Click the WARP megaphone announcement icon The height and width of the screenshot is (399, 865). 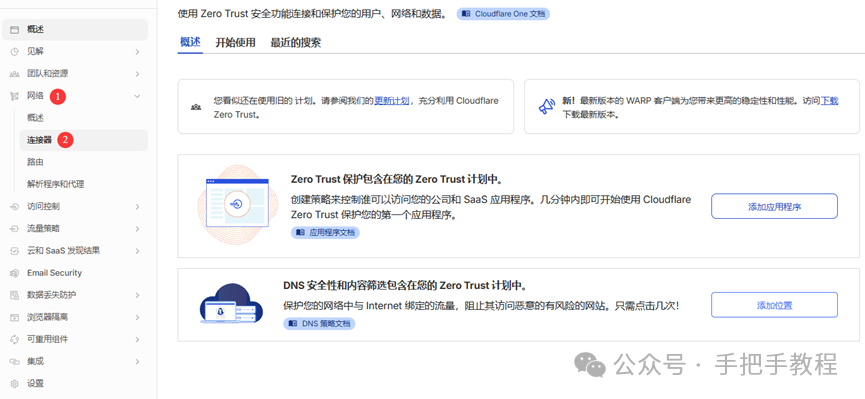pos(546,107)
